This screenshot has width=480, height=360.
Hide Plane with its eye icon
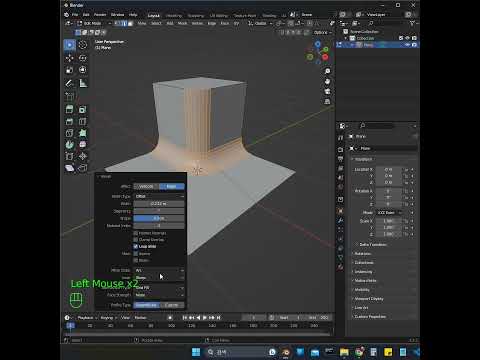click(408, 45)
